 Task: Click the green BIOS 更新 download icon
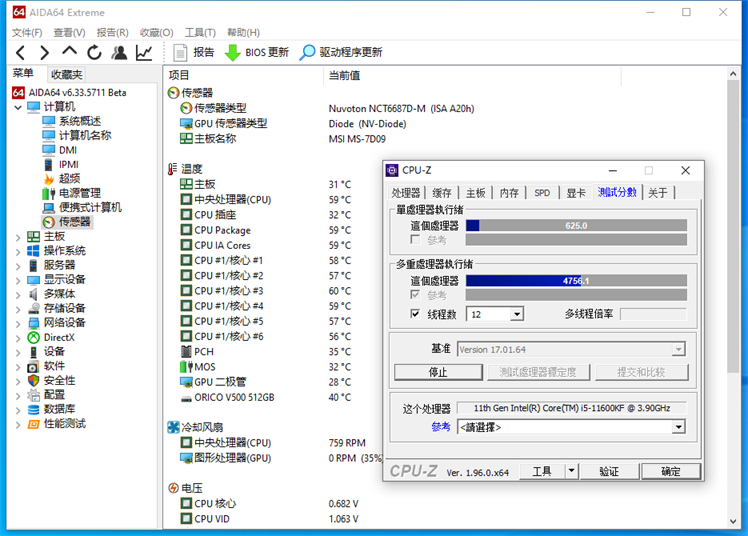[232, 52]
